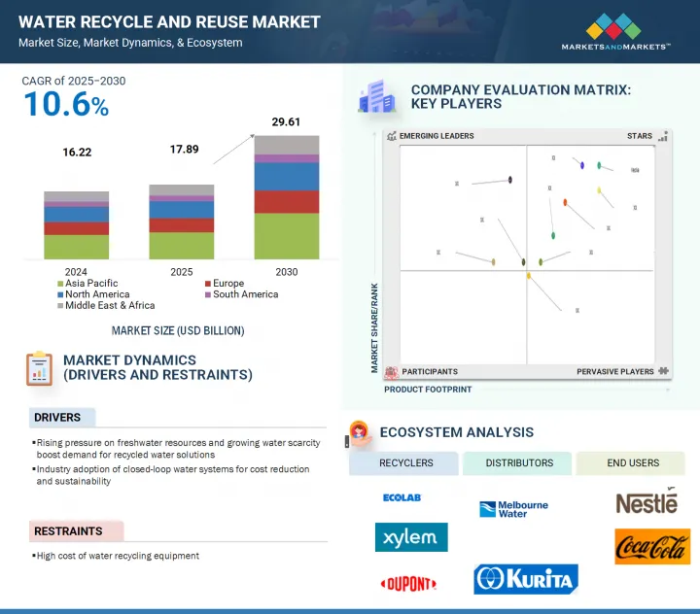Click the Melbourne Water logo

click(514, 509)
